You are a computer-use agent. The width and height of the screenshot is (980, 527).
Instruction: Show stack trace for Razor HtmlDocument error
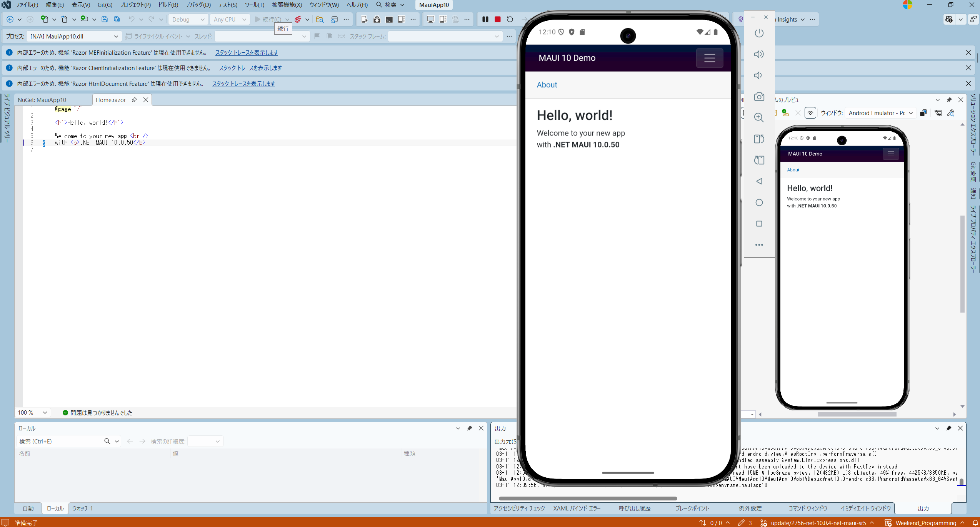pyautogui.click(x=243, y=84)
